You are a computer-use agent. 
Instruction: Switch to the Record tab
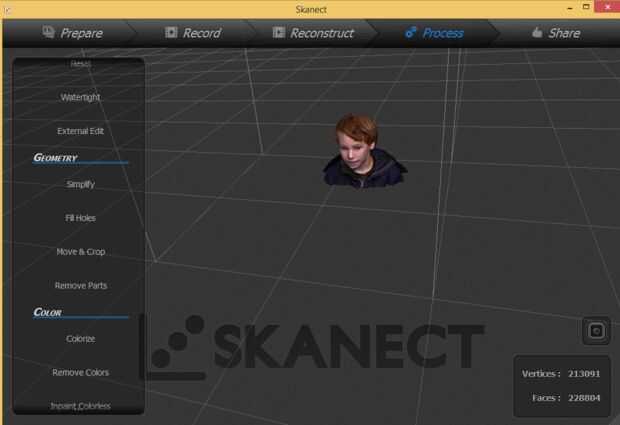pos(193,33)
